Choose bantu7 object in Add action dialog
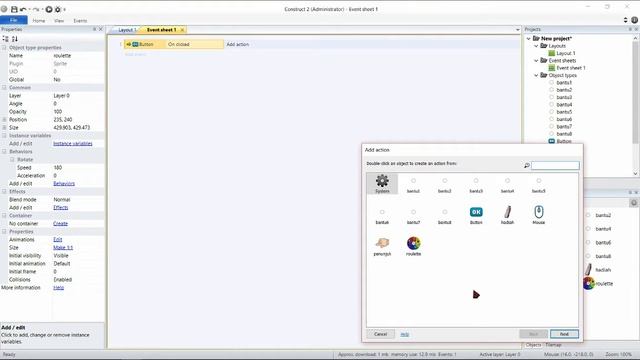 413,217
